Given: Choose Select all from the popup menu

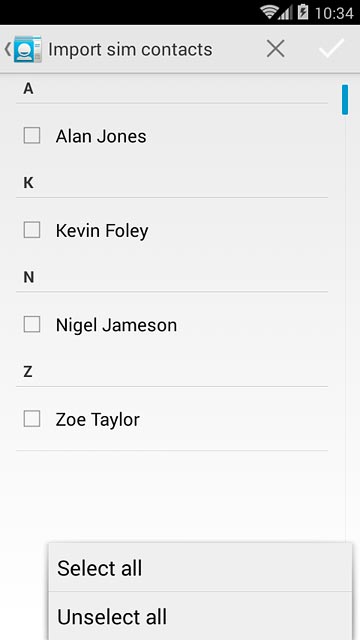Looking at the screenshot, I should 200,567.
